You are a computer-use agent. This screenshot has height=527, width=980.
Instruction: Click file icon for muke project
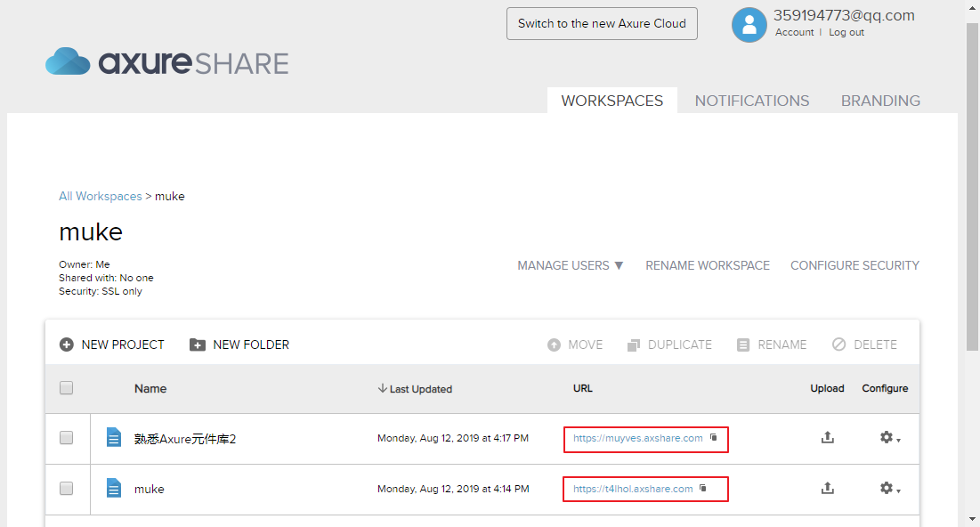pyautogui.click(x=113, y=488)
